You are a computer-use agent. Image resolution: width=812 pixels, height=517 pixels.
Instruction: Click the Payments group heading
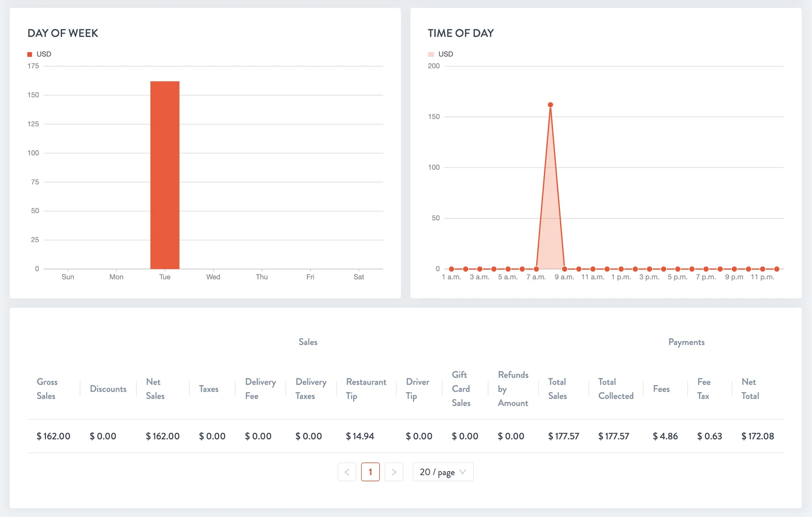(x=686, y=342)
